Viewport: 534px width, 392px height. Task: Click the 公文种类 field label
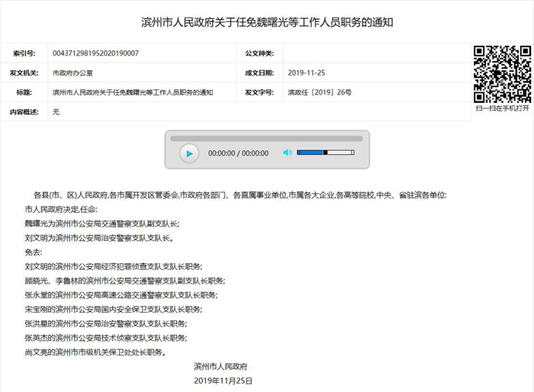259,53
